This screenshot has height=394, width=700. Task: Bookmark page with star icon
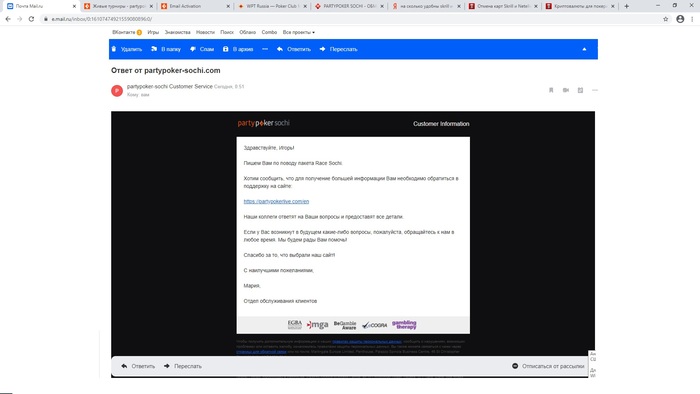tap(666, 19)
